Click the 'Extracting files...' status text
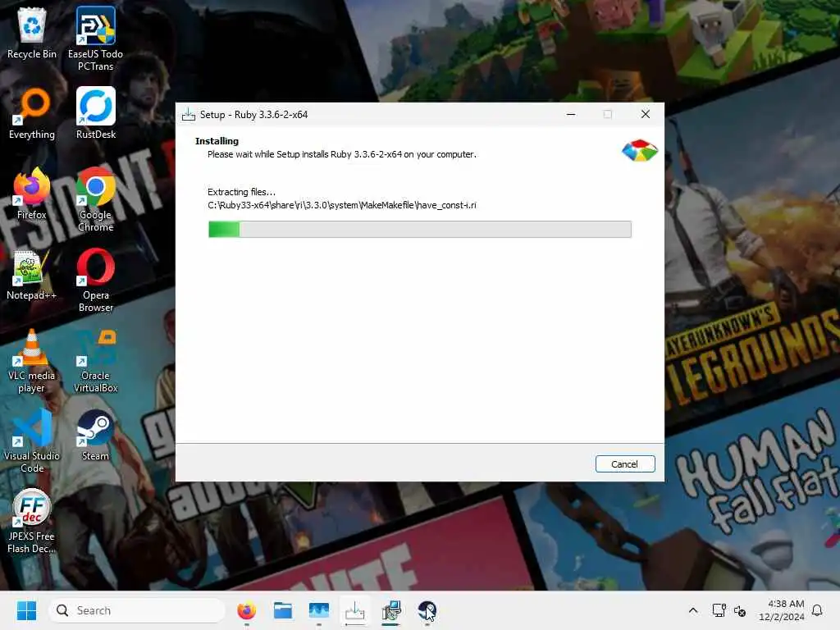The height and width of the screenshot is (630, 840). click(x=241, y=192)
